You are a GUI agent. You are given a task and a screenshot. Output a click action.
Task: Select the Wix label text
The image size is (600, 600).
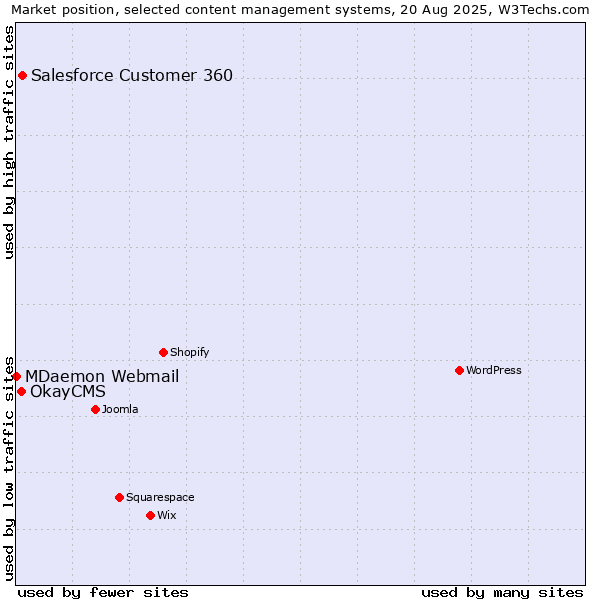point(167,515)
